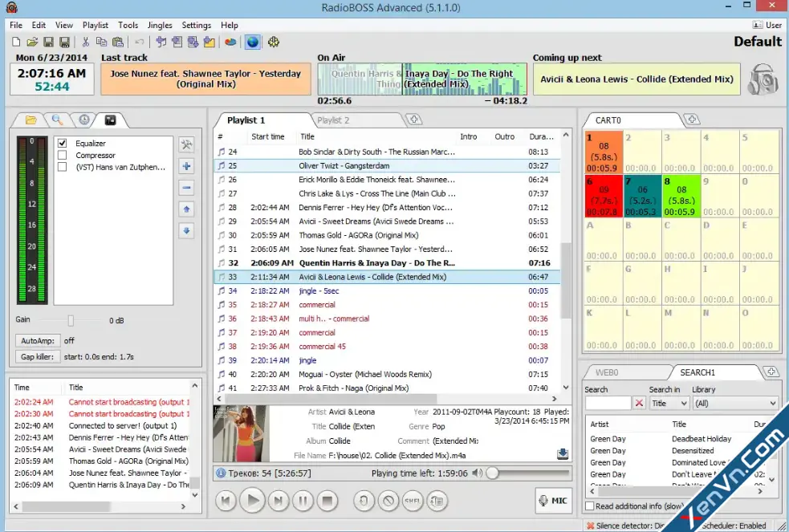This screenshot has height=532, width=789.
Task: Toggle the Equalizer checkbox
Action: [x=63, y=144]
